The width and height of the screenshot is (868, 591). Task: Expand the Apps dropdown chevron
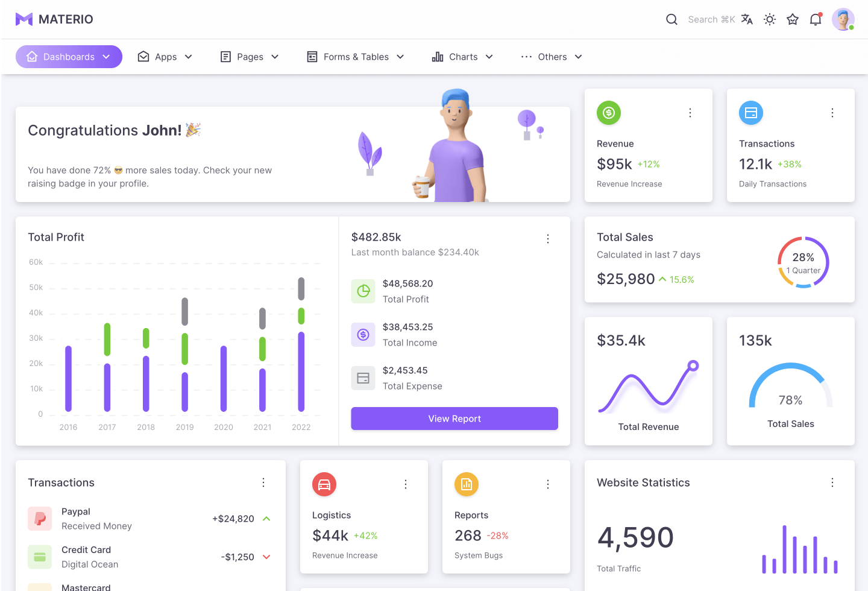pos(188,57)
